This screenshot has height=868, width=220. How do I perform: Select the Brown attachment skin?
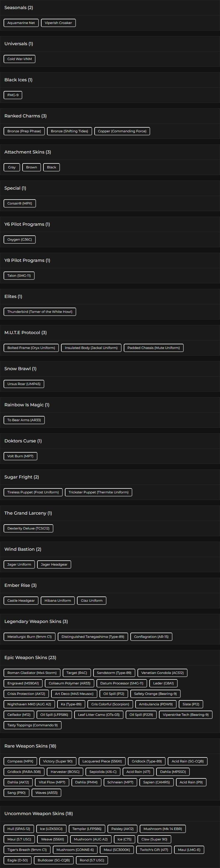[32, 167]
